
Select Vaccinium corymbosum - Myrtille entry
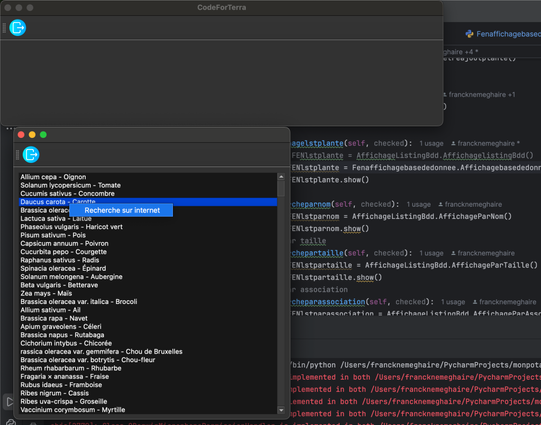[72, 410]
